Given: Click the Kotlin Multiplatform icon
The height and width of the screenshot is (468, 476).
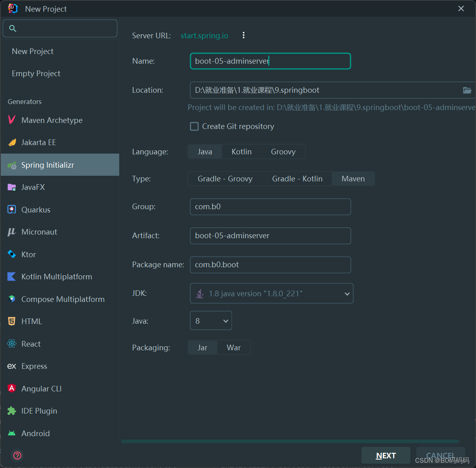Looking at the screenshot, I should point(12,277).
